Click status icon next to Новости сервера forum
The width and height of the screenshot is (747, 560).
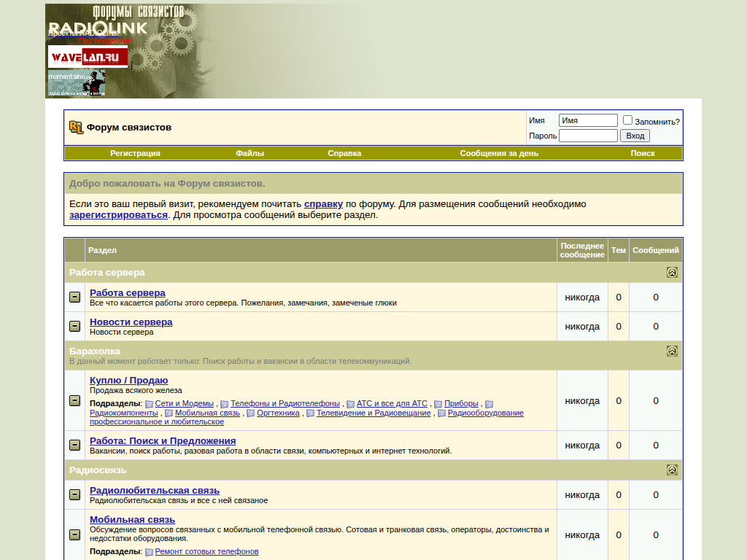pos(74,327)
